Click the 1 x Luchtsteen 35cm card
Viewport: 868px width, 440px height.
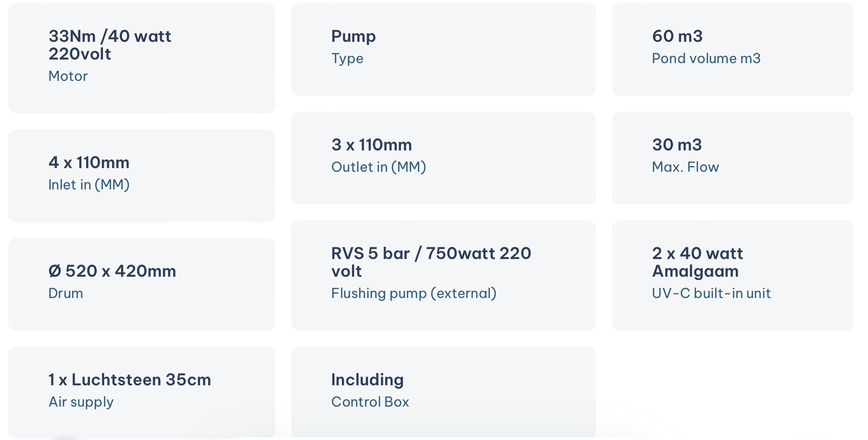coord(141,393)
